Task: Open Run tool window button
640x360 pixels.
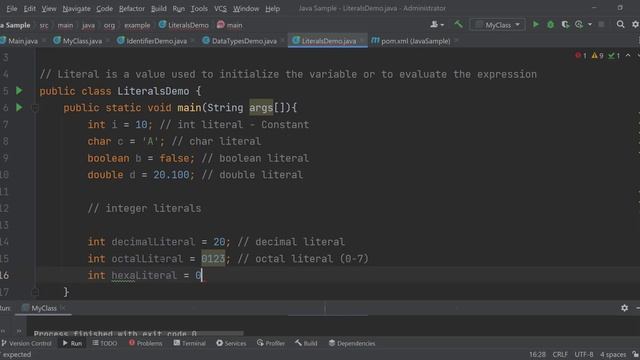Action: pos(72,343)
